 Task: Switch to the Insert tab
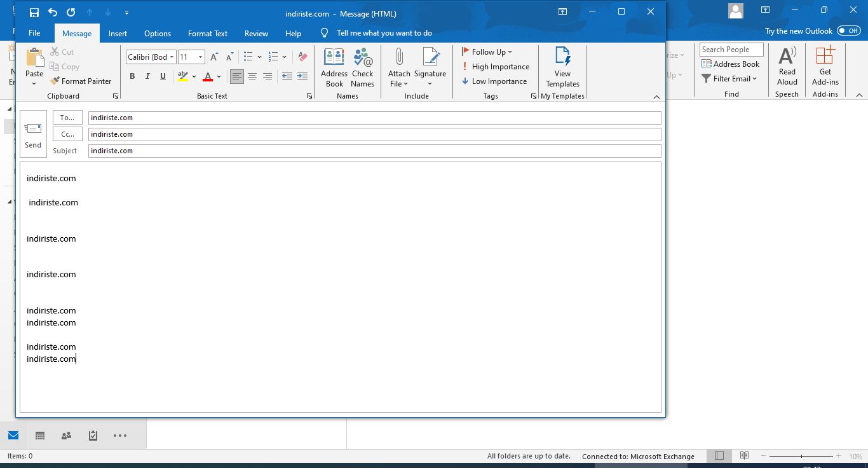pyautogui.click(x=118, y=33)
